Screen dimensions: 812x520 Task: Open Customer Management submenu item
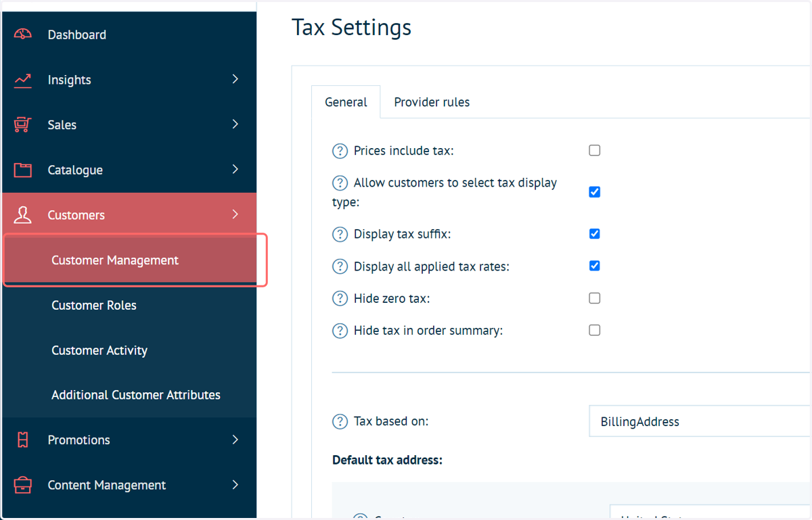coord(129,260)
